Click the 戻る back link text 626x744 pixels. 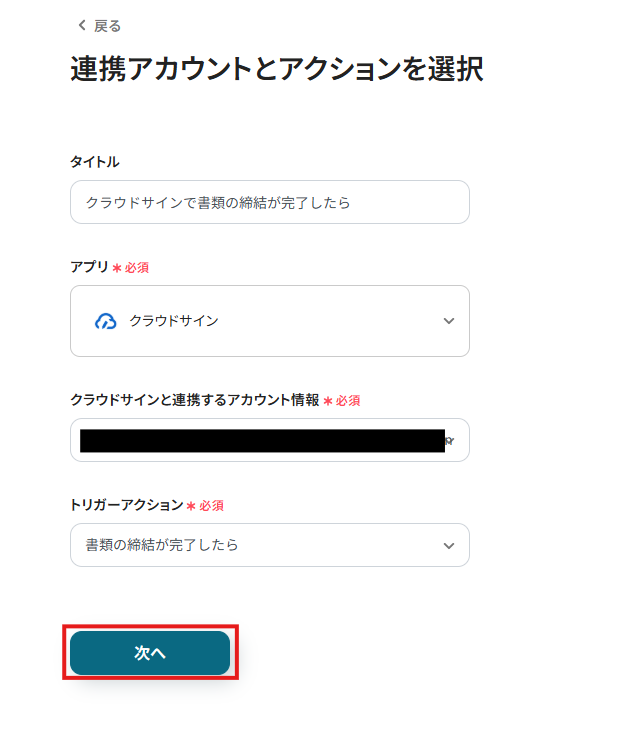[107, 26]
